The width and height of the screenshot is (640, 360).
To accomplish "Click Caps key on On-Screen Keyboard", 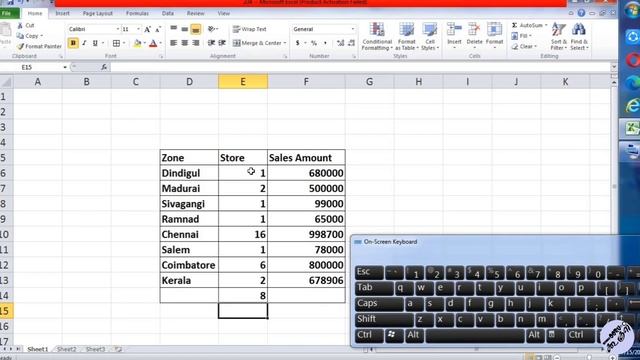I will [379, 304].
